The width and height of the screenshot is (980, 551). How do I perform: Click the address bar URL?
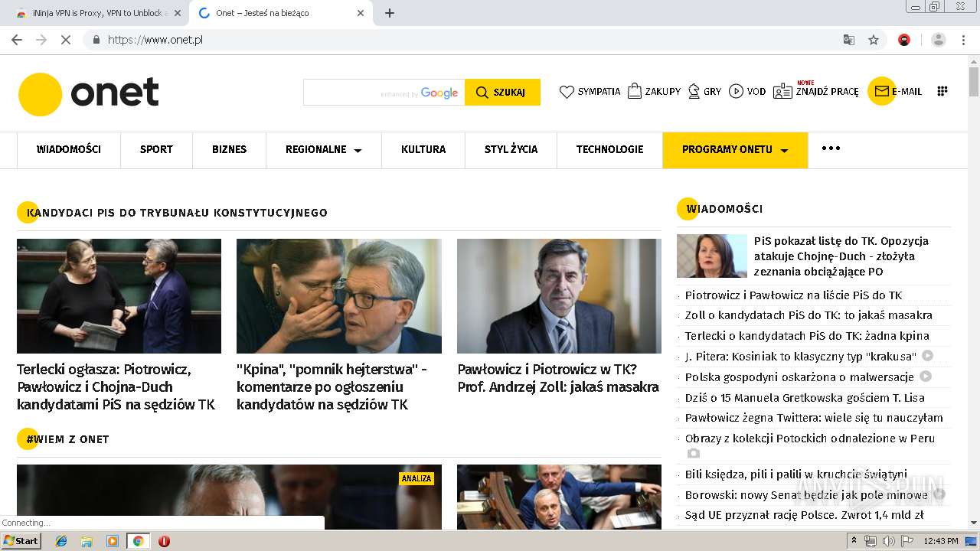coord(155,40)
